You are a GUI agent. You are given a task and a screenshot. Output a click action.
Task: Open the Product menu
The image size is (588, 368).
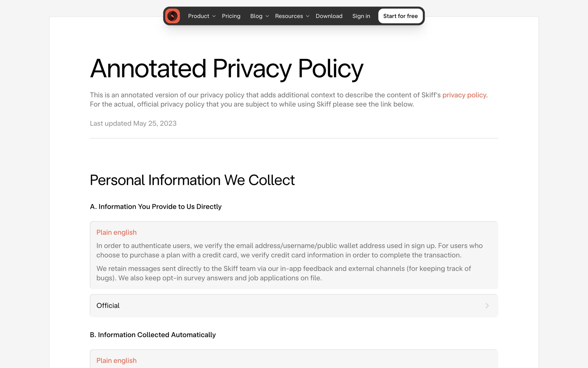pyautogui.click(x=198, y=16)
